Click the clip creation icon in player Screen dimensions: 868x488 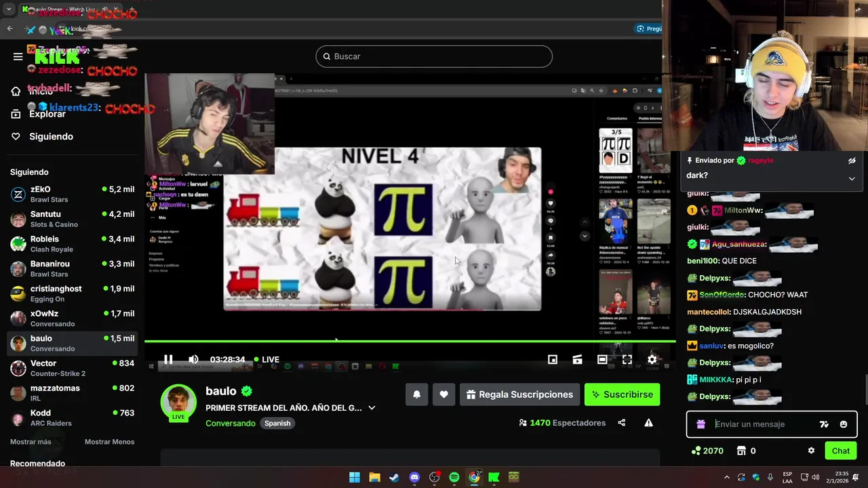tap(577, 359)
